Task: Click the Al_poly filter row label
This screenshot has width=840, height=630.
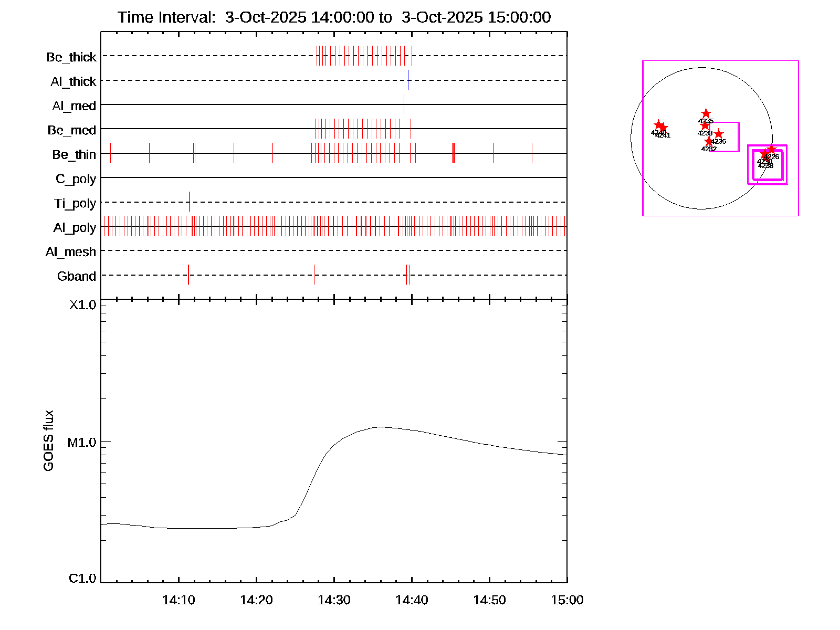Action: pos(75,228)
